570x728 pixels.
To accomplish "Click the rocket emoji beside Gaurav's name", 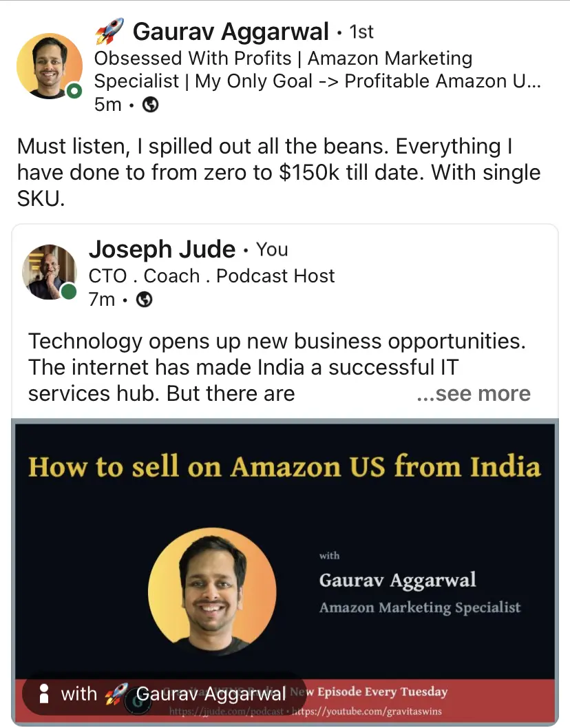I will coord(109,32).
